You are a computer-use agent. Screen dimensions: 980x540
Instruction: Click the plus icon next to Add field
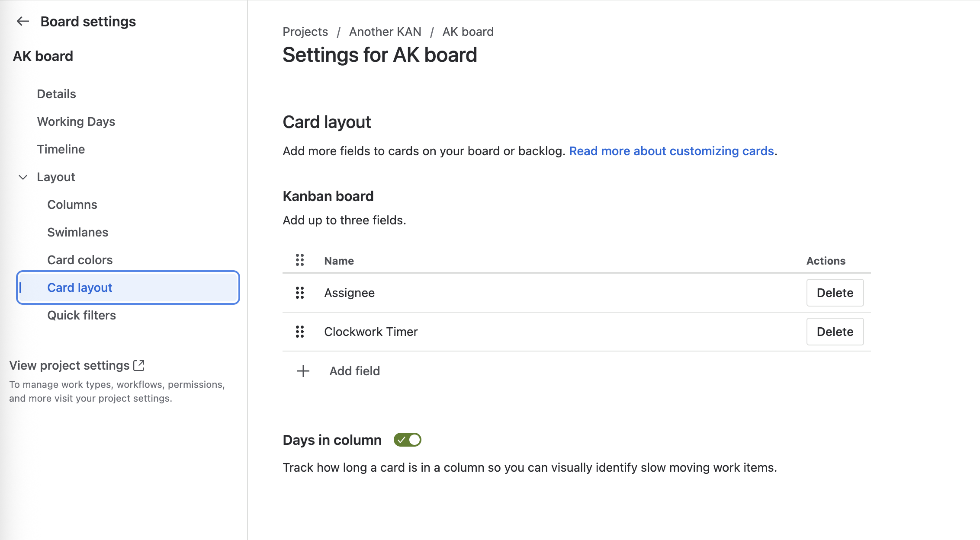(x=303, y=371)
